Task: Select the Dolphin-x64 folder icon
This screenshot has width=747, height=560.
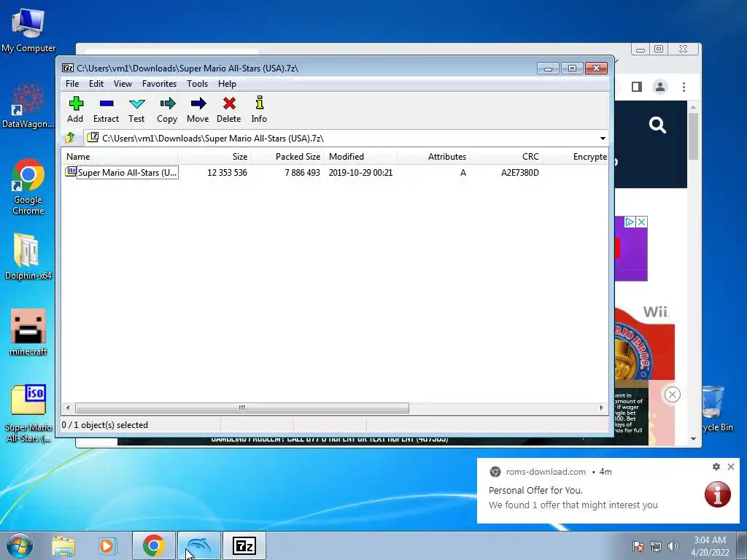Action: 28,257
